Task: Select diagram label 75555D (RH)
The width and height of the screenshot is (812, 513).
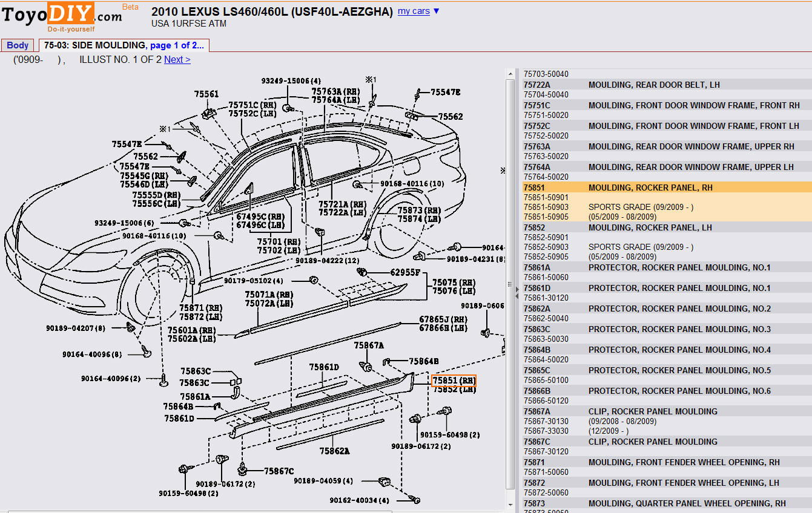Action: pos(156,195)
